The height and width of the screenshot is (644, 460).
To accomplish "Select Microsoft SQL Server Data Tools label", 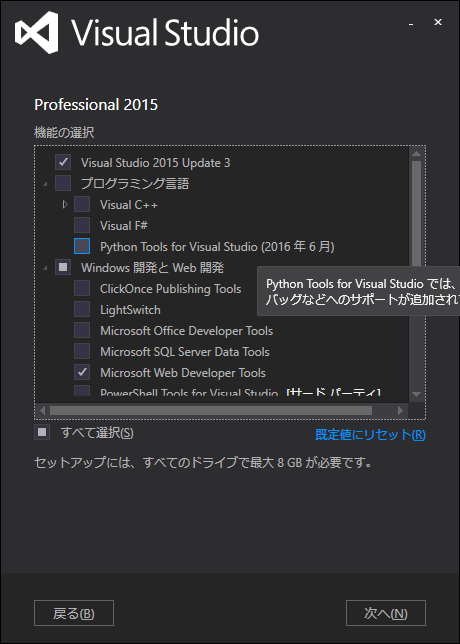I will coord(185,352).
